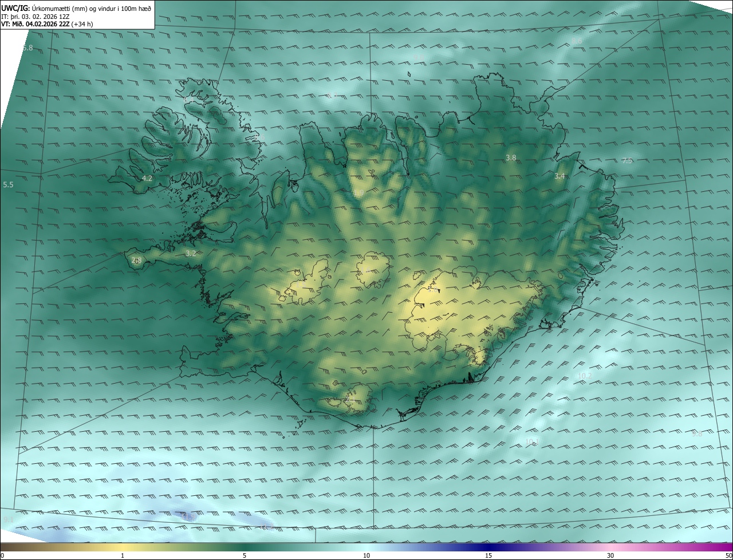Select the "IT: þri. 03. 02. 2026 12Z" line
The height and width of the screenshot is (560, 733).
(x=35, y=17)
